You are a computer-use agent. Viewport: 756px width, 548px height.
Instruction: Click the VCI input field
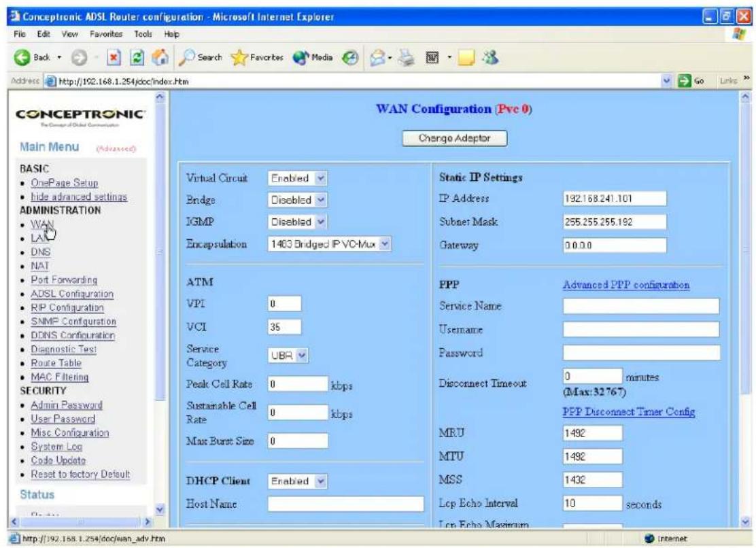tap(284, 327)
